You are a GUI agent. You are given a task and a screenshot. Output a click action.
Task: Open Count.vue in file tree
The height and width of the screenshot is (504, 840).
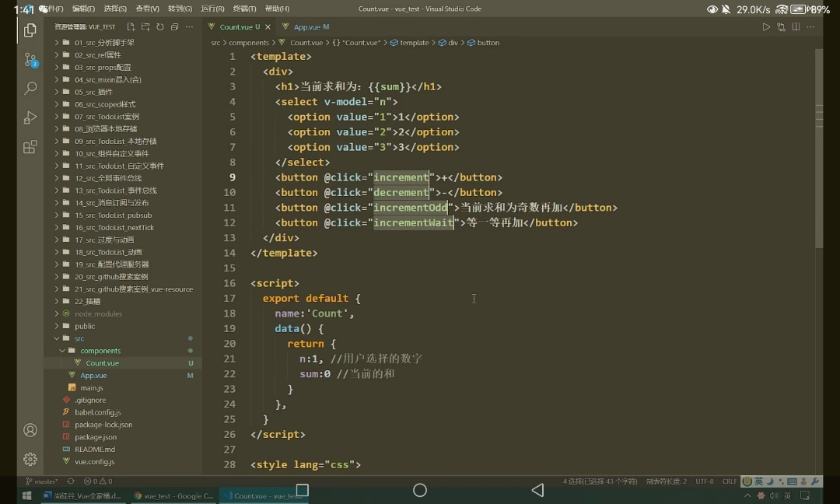point(103,362)
